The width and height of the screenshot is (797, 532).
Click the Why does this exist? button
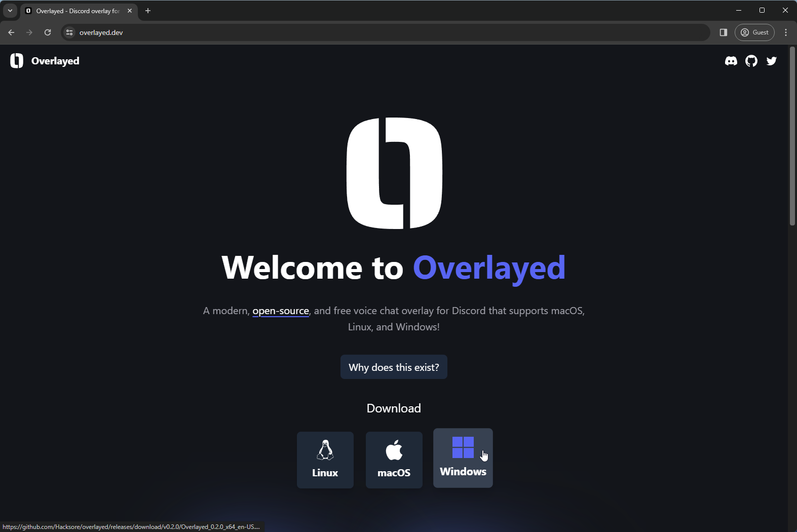coord(394,367)
